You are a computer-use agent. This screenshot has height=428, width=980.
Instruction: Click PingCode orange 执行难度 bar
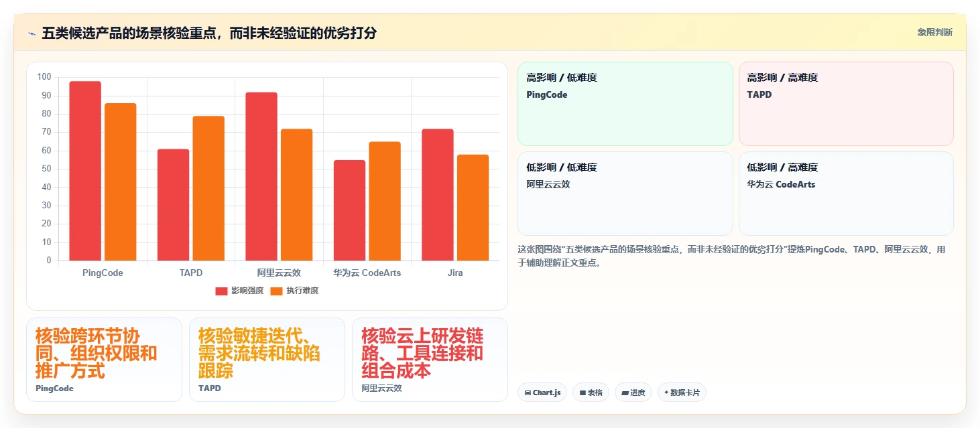click(120, 182)
